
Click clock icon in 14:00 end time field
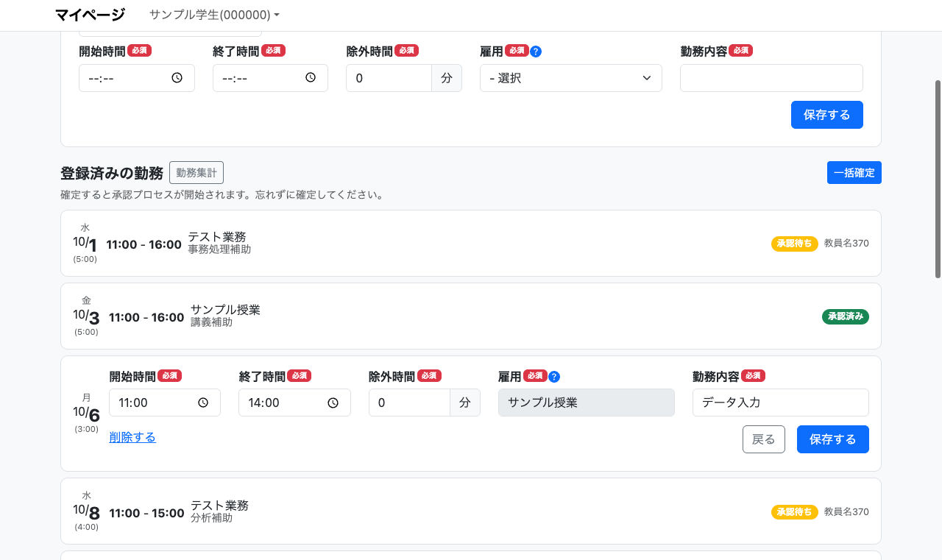(333, 403)
